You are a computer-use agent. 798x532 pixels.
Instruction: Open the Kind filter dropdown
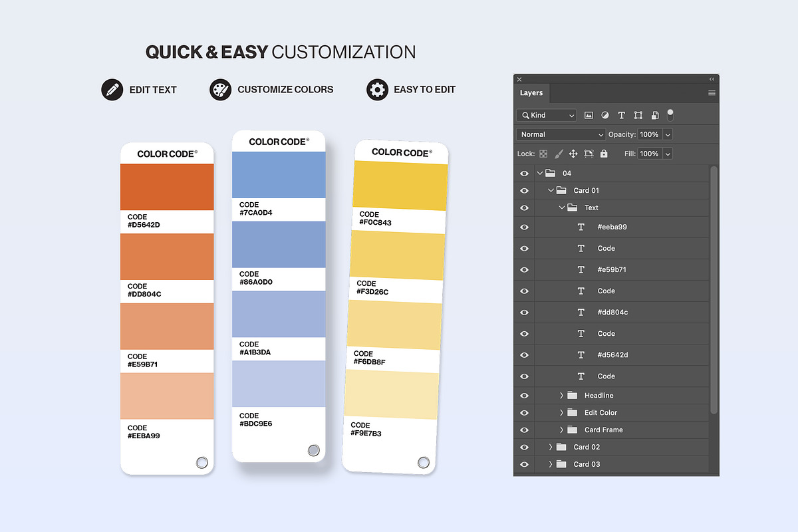pos(547,115)
